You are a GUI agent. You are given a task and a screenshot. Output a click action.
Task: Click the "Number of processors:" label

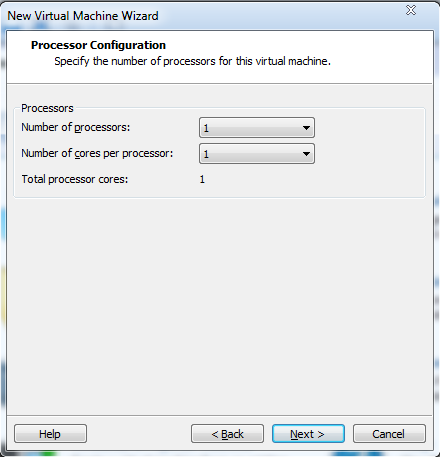pos(76,127)
